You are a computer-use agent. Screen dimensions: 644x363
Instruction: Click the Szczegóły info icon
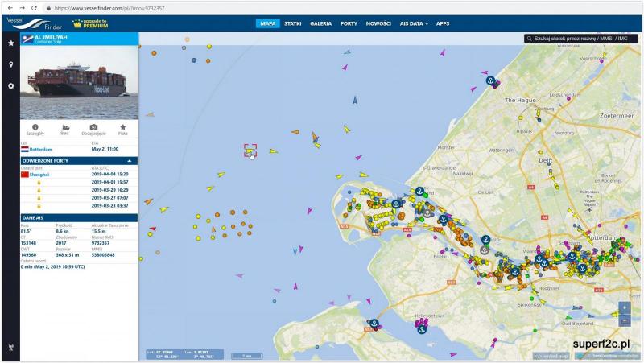(x=35, y=127)
